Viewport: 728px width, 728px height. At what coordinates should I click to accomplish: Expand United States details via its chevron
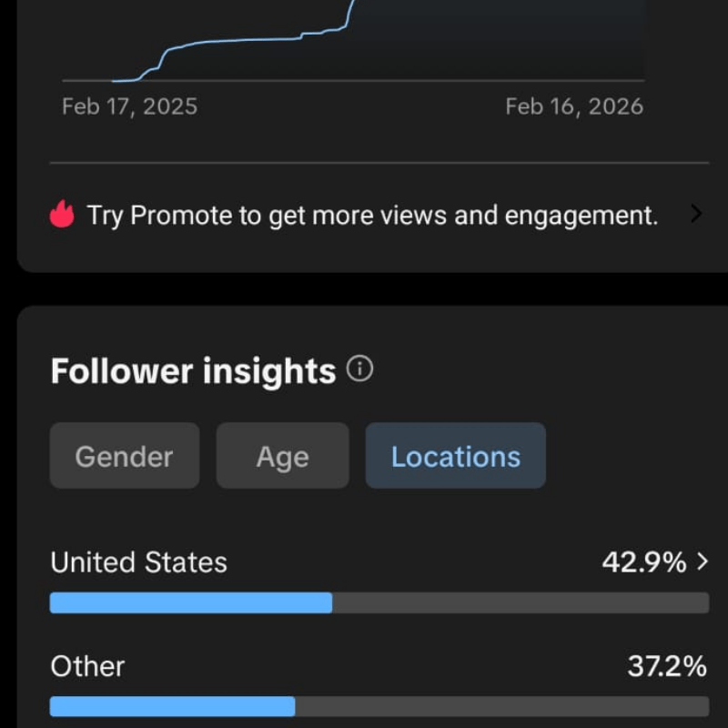(702, 562)
